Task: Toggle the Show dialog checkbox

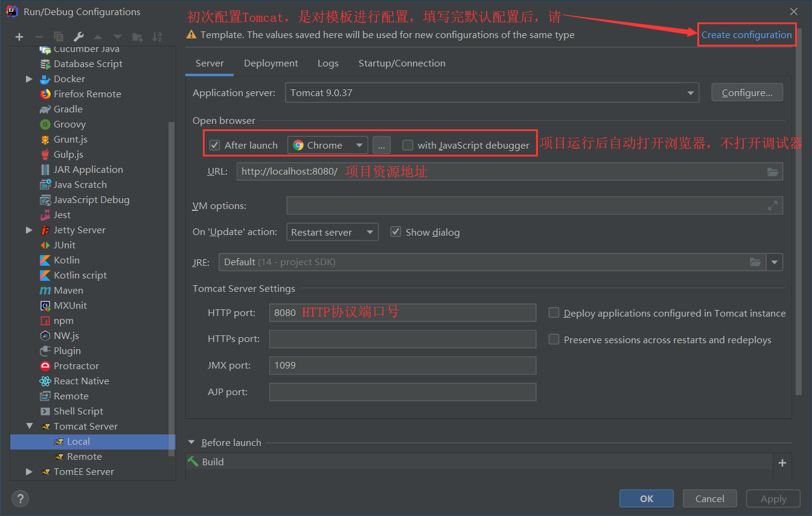Action: click(396, 232)
